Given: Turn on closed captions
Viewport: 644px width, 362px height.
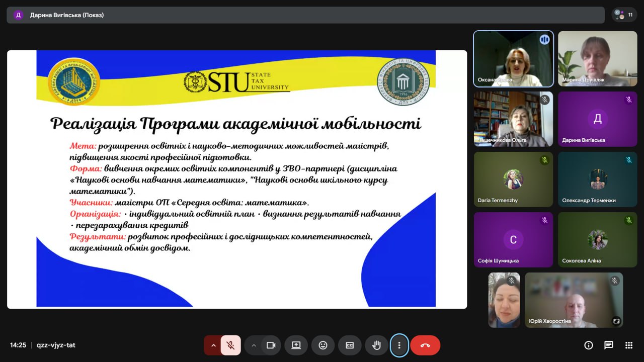Looking at the screenshot, I should coord(350,345).
